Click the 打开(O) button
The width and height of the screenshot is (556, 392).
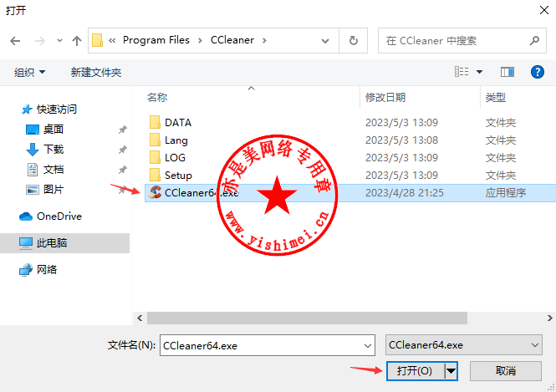point(415,371)
